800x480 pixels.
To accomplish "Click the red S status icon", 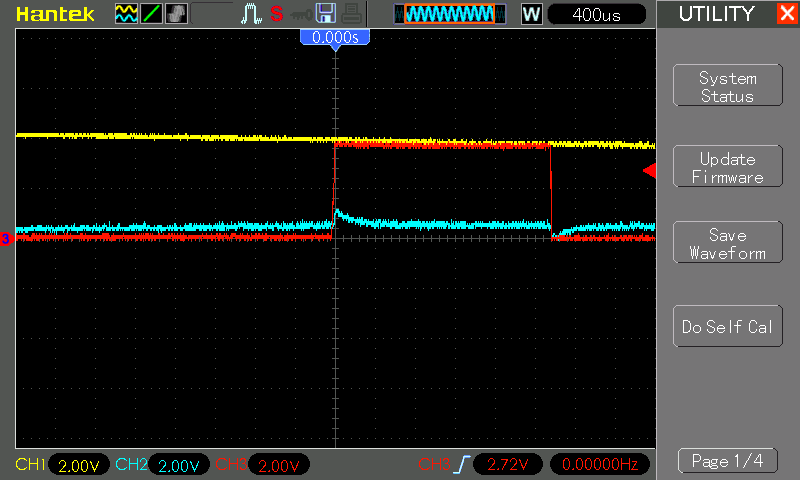I will [277, 14].
